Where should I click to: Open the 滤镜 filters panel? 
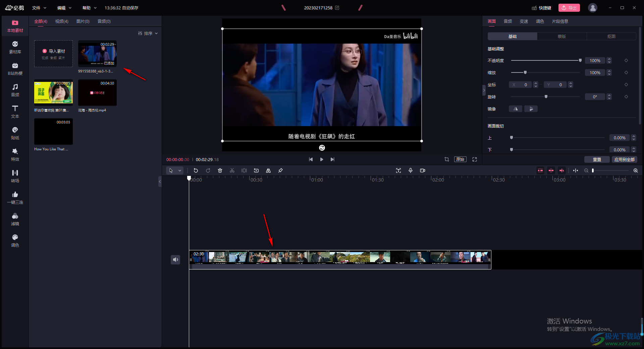point(15,219)
